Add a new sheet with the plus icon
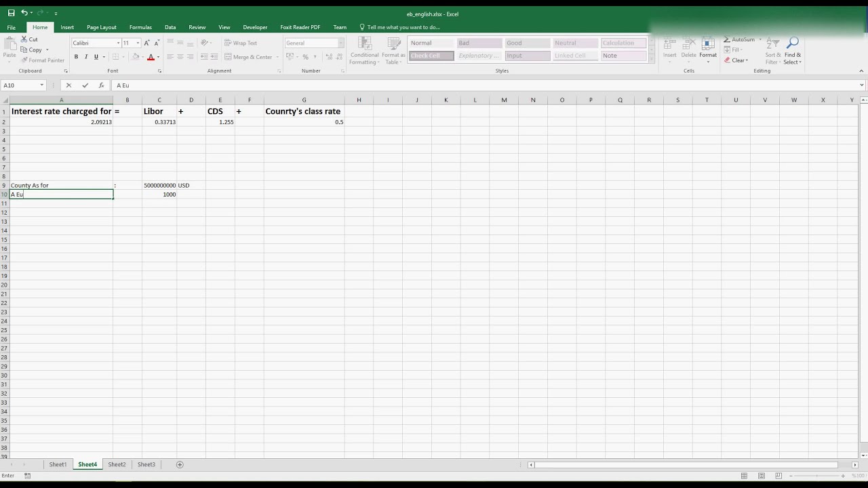This screenshot has width=868, height=488. point(180,464)
